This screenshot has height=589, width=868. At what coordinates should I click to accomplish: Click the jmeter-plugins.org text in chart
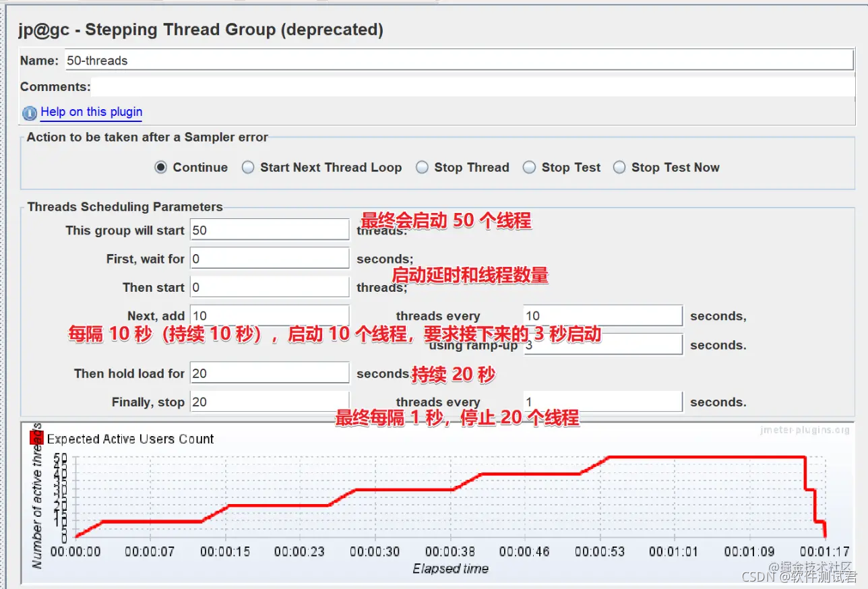coord(805,430)
